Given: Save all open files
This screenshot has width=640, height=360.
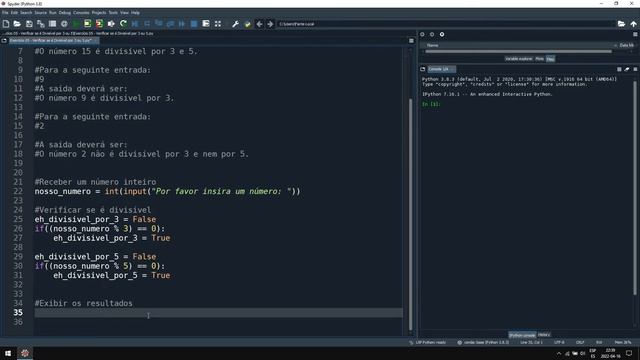Looking at the screenshot, I should (41, 24).
